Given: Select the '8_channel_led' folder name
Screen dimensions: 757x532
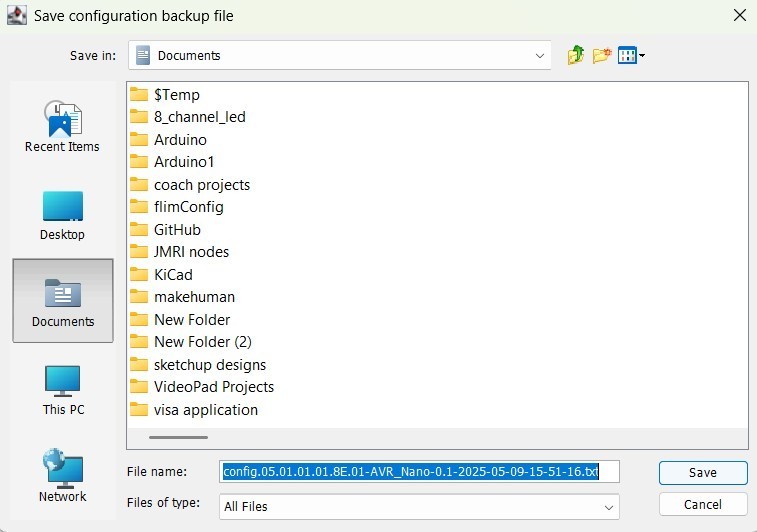Looking at the screenshot, I should tap(200, 117).
